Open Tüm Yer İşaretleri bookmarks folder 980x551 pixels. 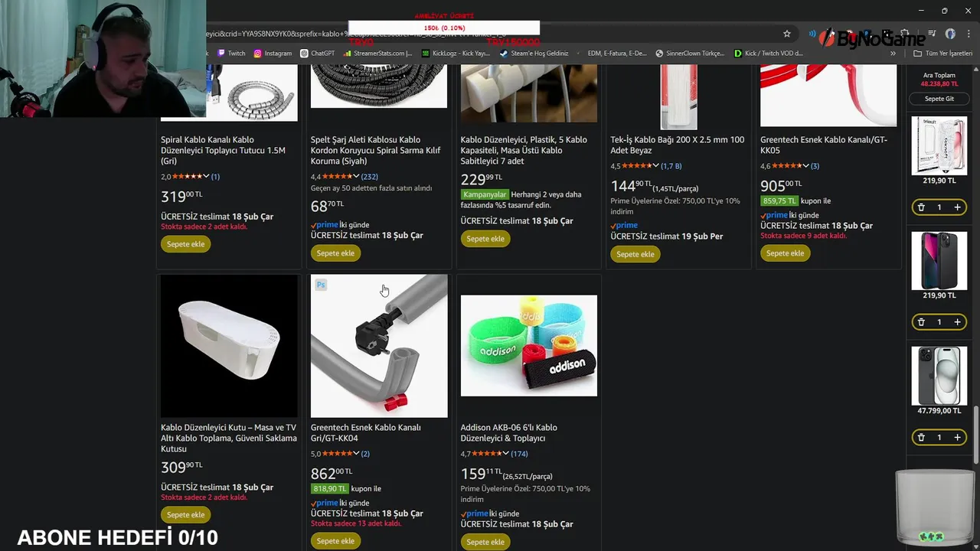click(942, 54)
